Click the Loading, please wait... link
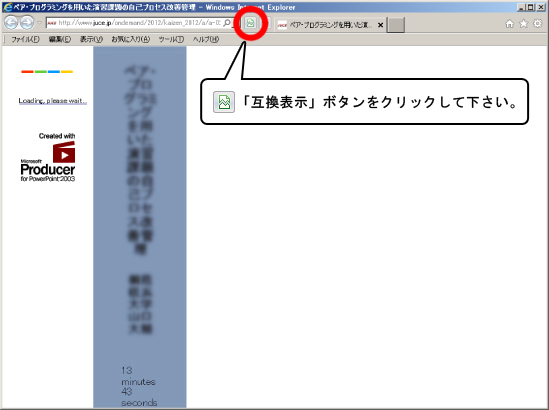Screen dimensions: 549x410 [53, 101]
